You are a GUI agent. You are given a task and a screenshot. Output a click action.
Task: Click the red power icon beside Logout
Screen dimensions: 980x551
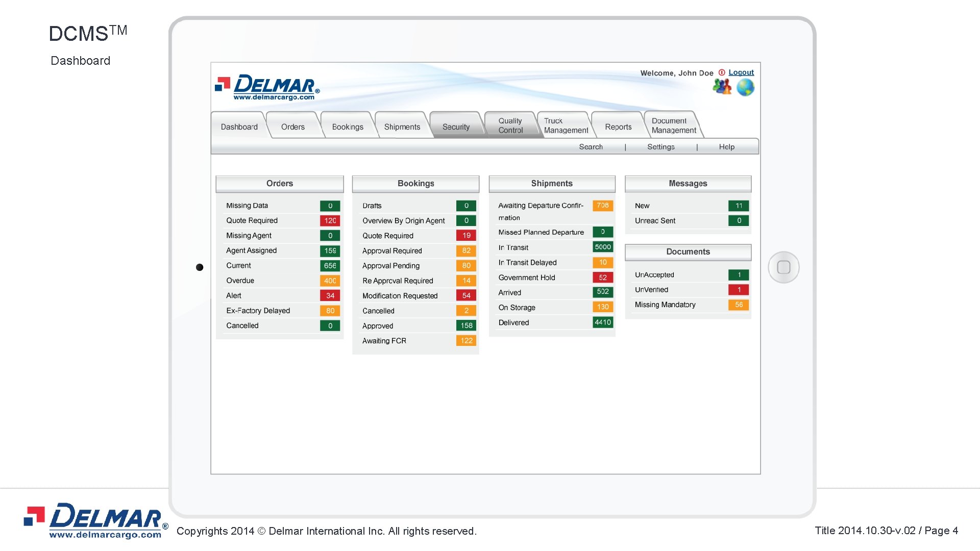tap(722, 72)
